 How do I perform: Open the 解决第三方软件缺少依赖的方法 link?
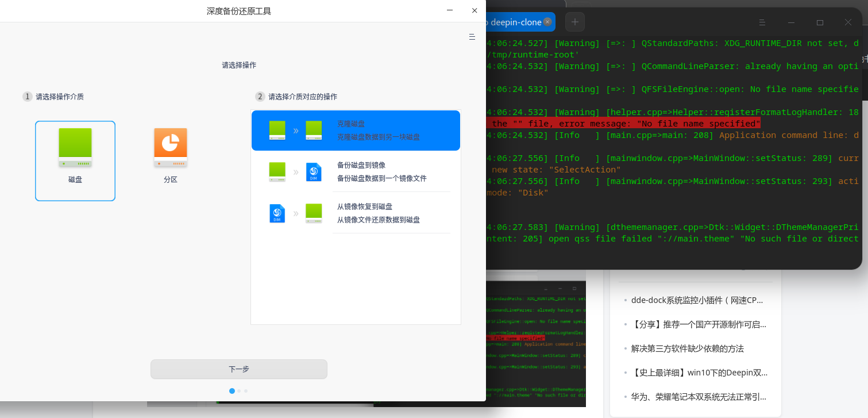688,348
